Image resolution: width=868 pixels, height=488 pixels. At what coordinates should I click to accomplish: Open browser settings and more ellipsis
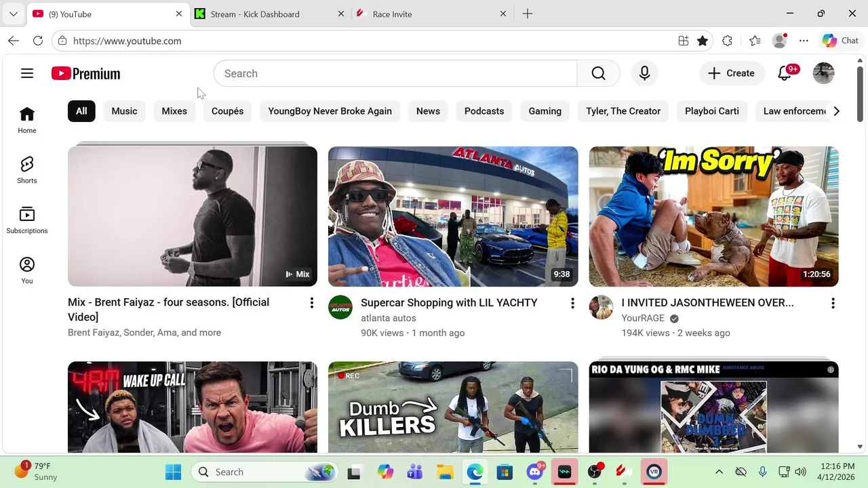(x=804, y=41)
